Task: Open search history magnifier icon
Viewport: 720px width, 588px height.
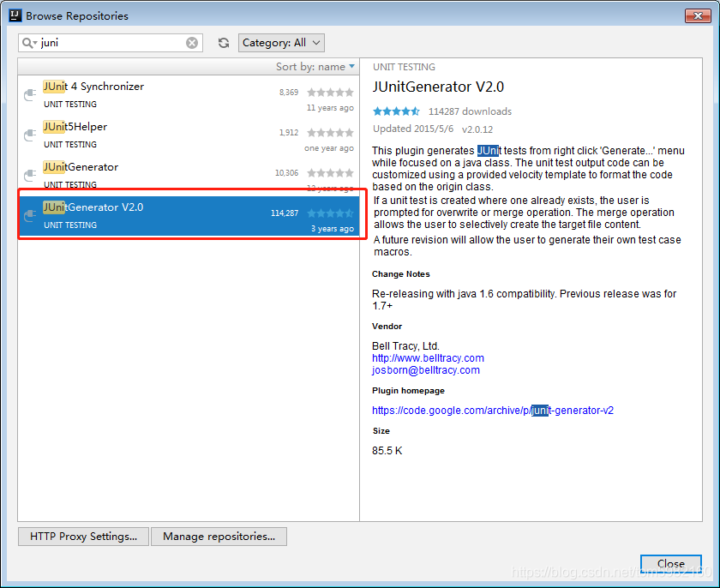Action: [29, 43]
